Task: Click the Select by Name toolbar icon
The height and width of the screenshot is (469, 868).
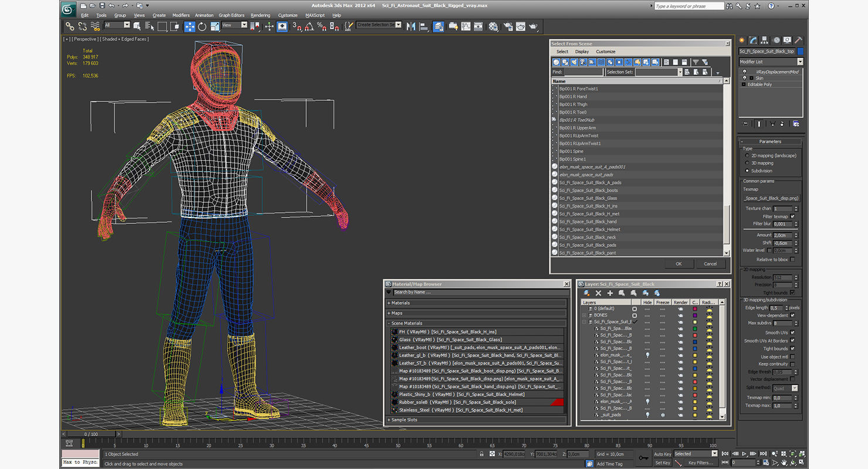Action: pos(150,26)
